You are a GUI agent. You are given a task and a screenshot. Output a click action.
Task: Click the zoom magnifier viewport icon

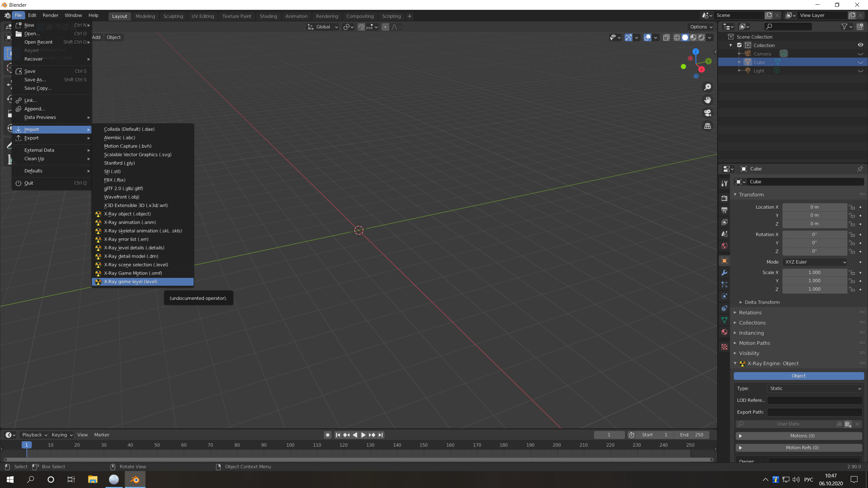708,87
